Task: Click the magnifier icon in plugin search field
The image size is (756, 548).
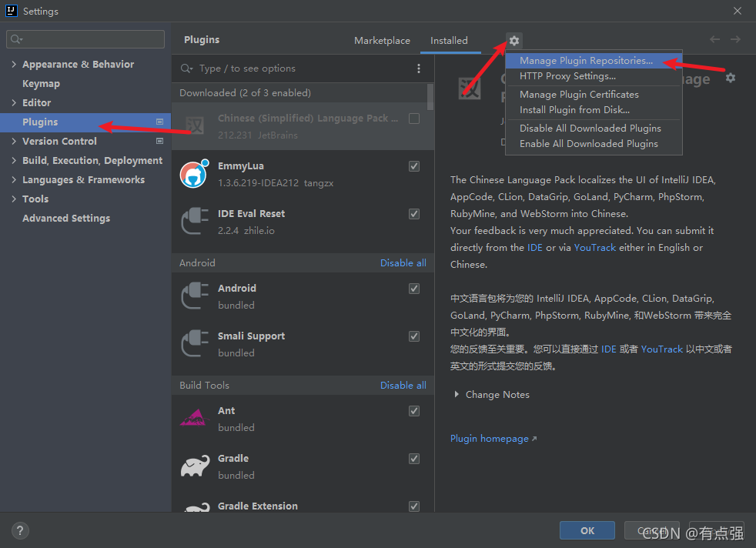Action: [x=186, y=68]
